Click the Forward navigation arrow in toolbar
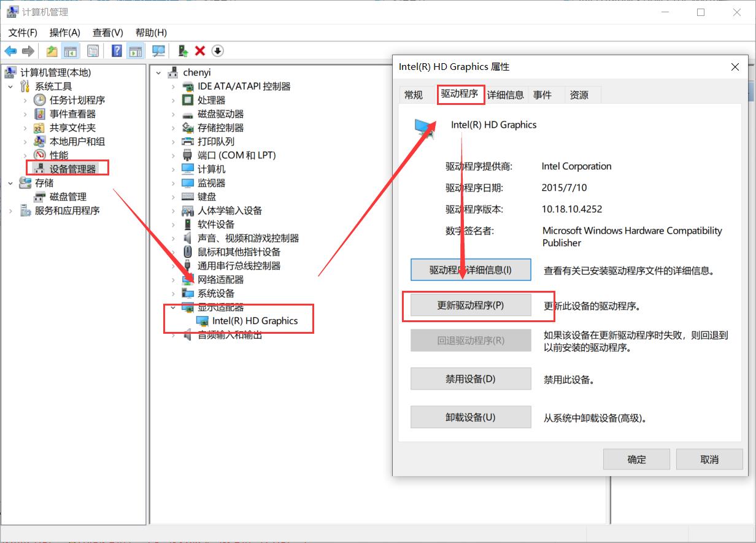The width and height of the screenshot is (756, 543). point(28,51)
